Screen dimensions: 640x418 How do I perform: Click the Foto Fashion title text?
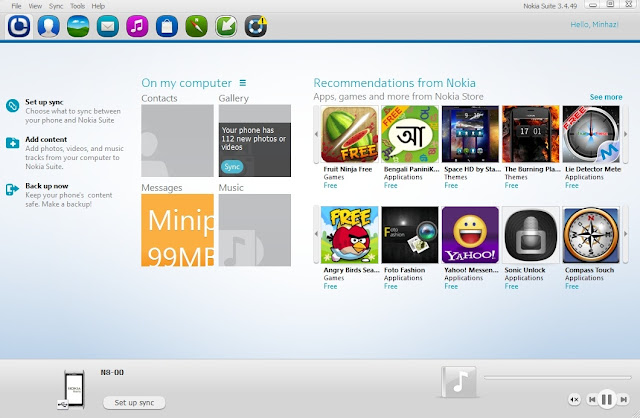tap(404, 270)
